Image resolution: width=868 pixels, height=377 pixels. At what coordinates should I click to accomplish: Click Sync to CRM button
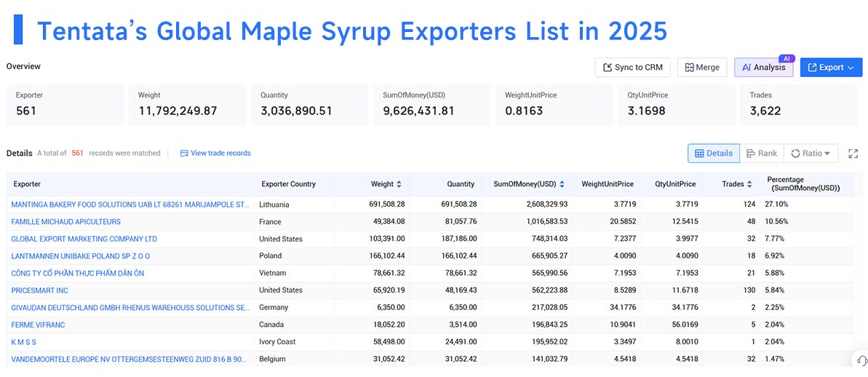click(633, 68)
